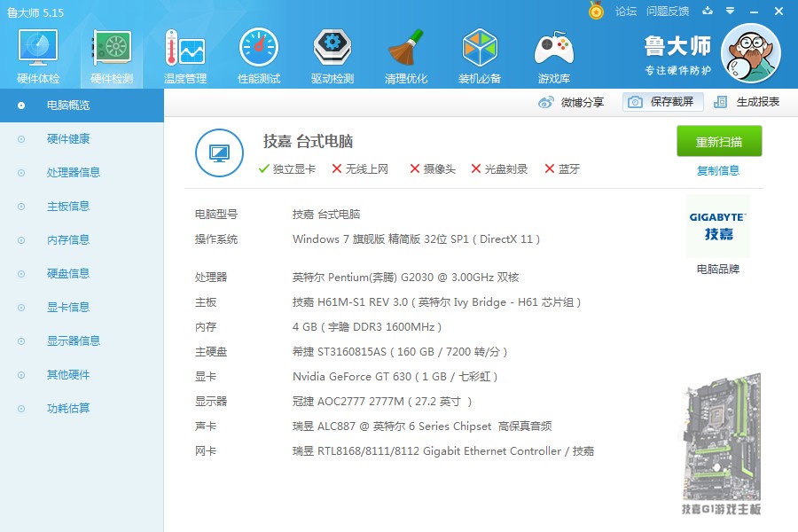798x532 pixels.
Task: Click the 摄像头 status indicator
Action: [x=433, y=168]
